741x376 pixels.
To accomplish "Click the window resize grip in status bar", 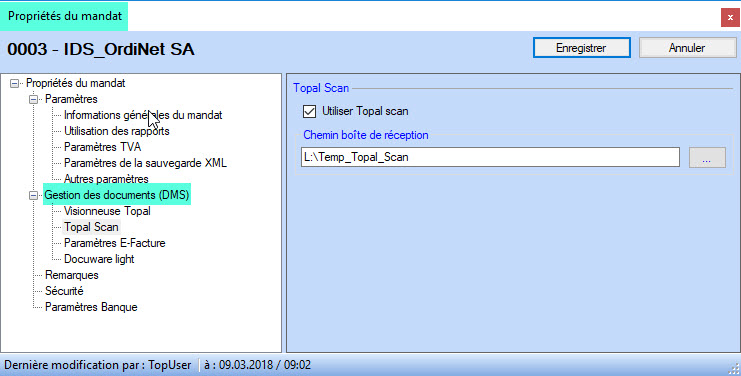I will 735,369.
